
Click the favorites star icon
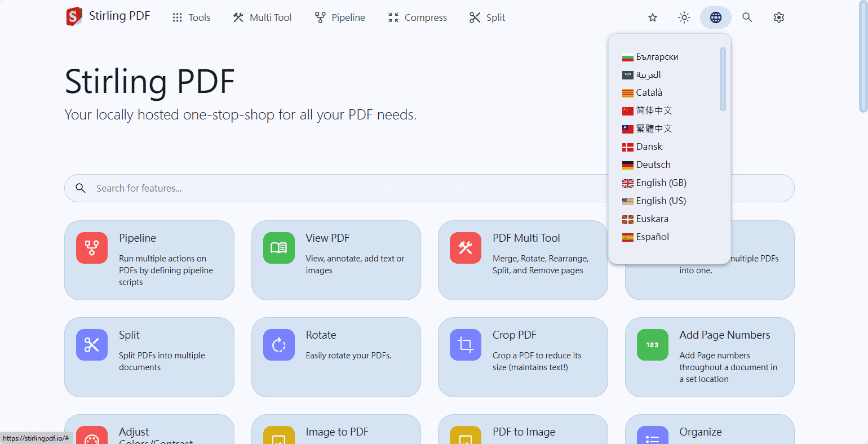pyautogui.click(x=653, y=17)
